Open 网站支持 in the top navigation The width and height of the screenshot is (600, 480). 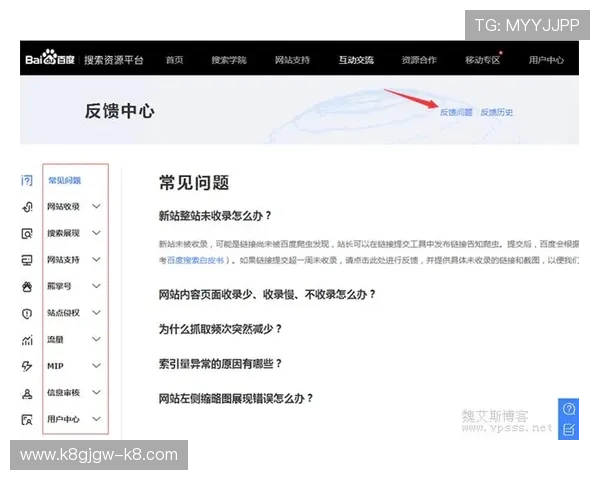tap(292, 60)
